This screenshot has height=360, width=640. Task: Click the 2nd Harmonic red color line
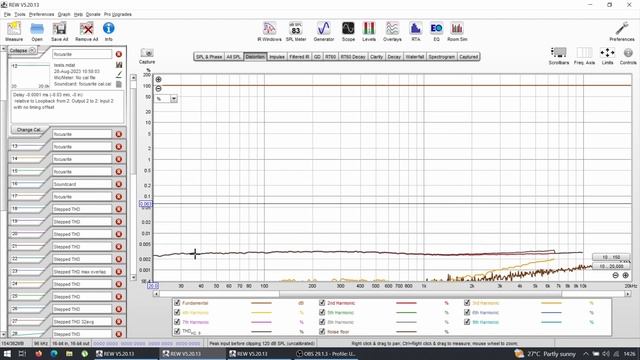(x=406, y=303)
